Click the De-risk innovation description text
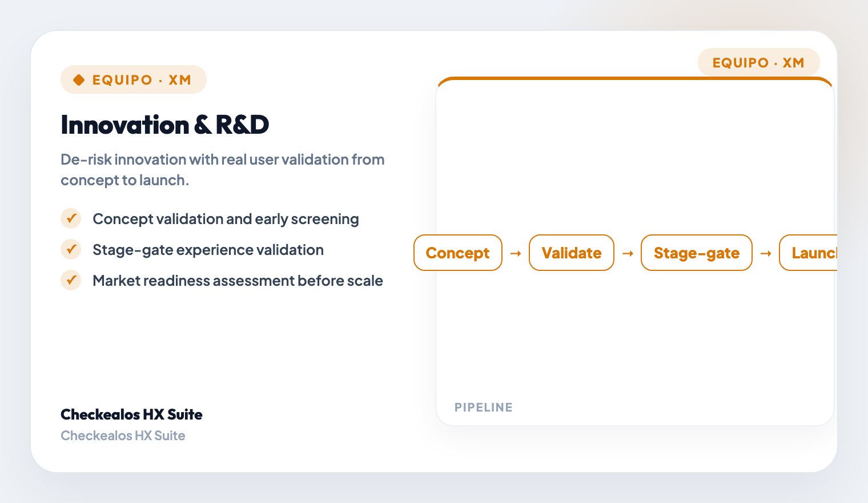 pyautogui.click(x=223, y=170)
